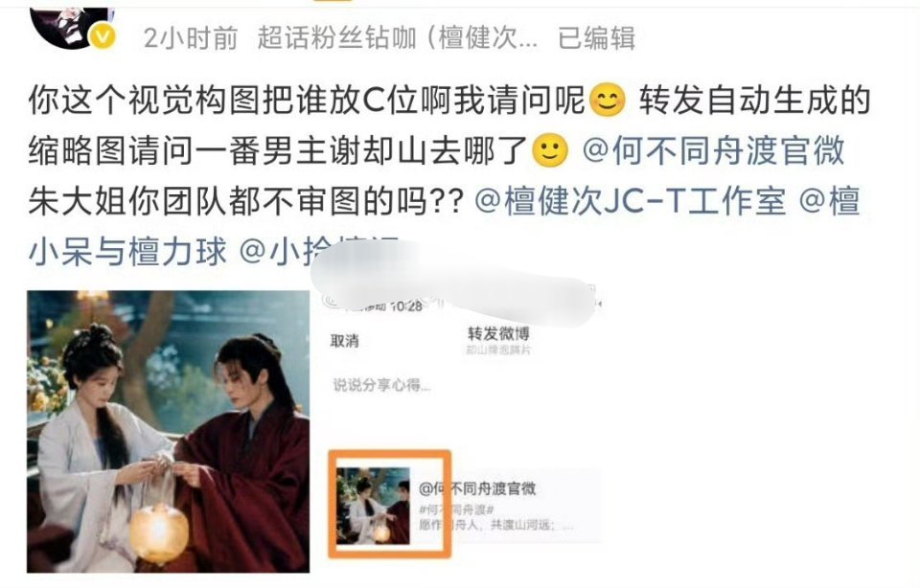The image size is (920, 588).
Task: Open the repost screenshot image
Action: (x=462, y=432)
